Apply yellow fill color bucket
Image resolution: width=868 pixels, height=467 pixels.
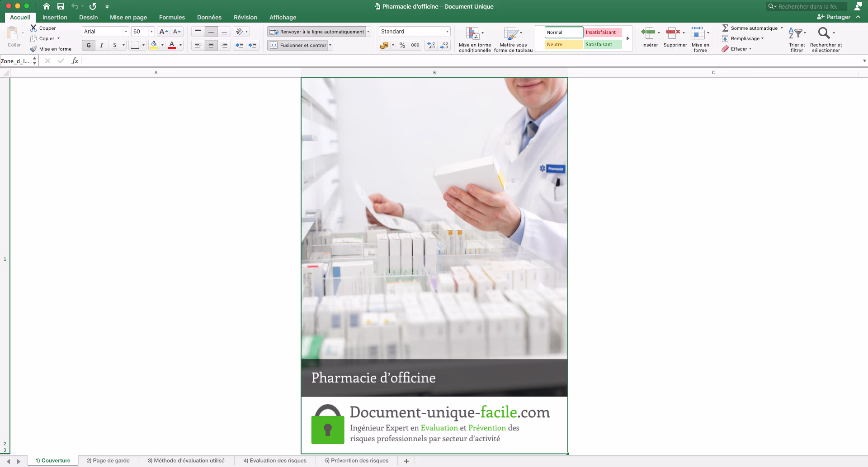tap(154, 45)
